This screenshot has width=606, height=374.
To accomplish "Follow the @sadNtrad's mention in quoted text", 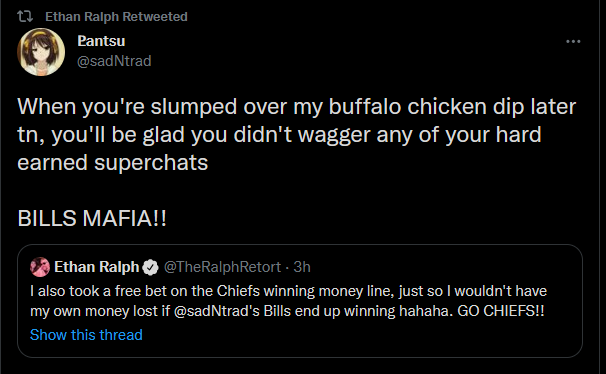I will (217, 311).
